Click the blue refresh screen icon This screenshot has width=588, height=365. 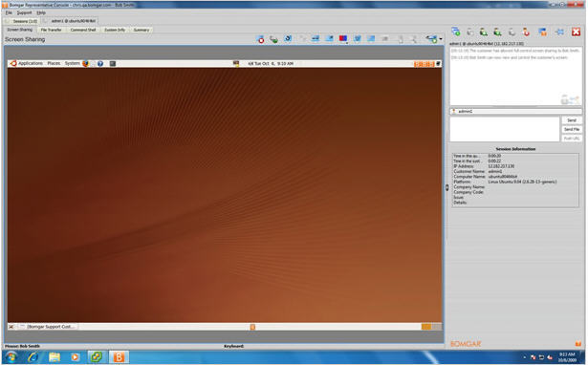288,38
